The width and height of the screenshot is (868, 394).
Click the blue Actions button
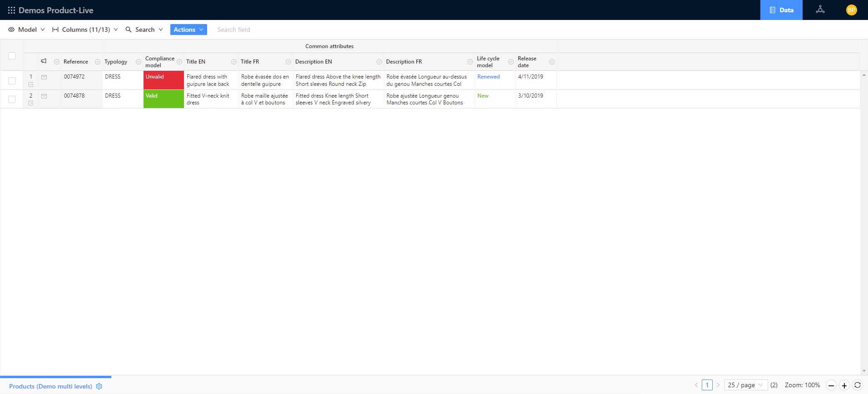tap(188, 30)
